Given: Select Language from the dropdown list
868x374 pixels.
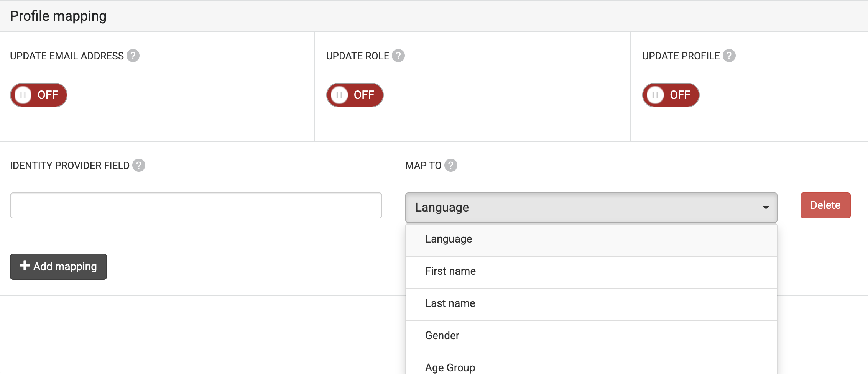Looking at the screenshot, I should pos(449,239).
